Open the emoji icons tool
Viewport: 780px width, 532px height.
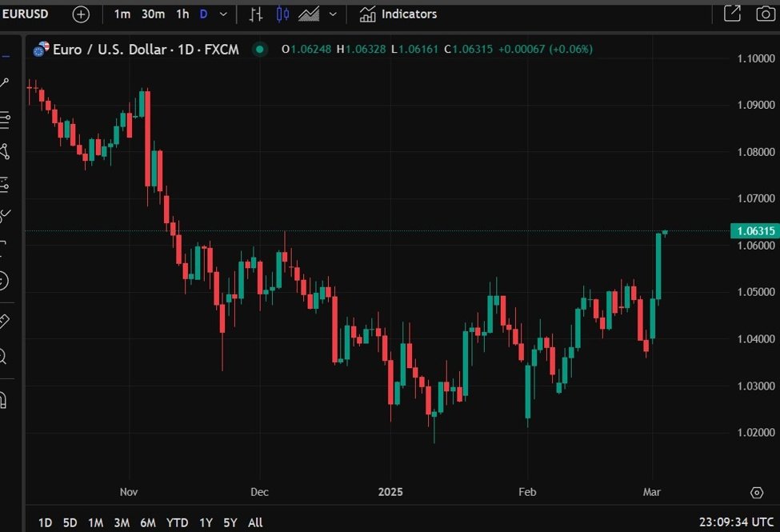coord(3,281)
